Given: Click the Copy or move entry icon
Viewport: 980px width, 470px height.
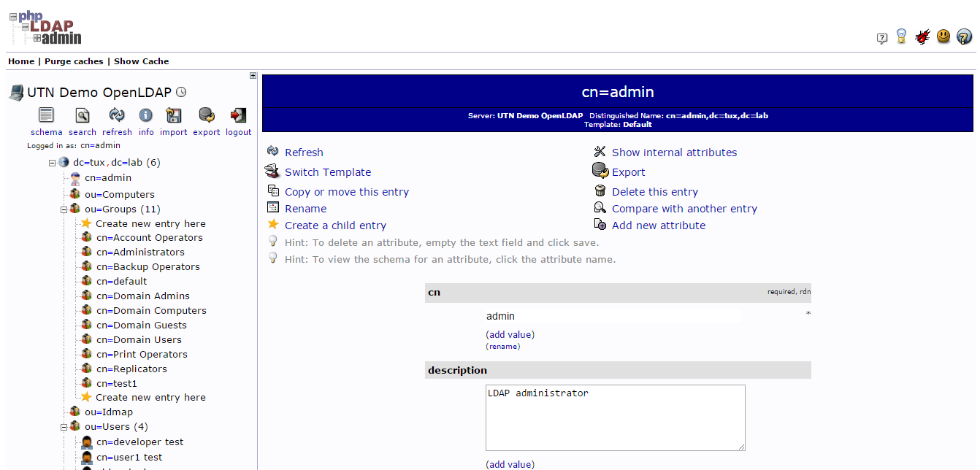Looking at the screenshot, I should 273,190.
